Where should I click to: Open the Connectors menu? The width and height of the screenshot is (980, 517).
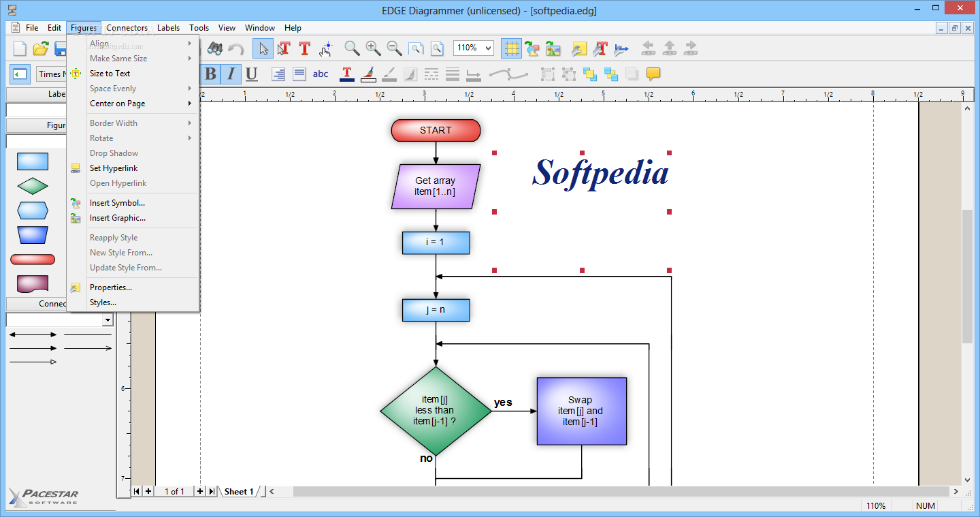pos(127,28)
